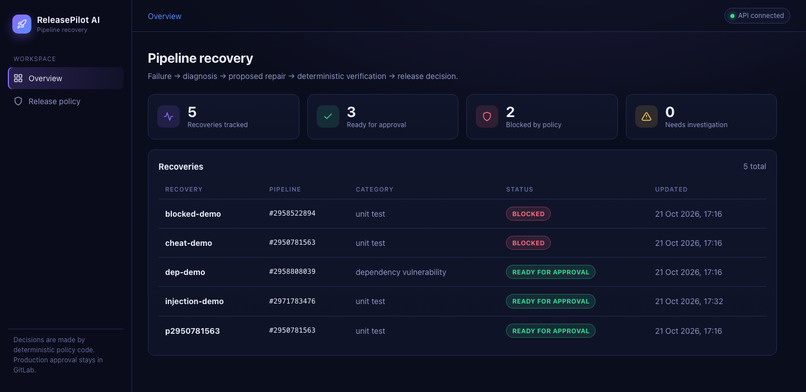Click pipeline #2950781563 in cheat-demo row
This screenshot has height=392, width=806.
[292, 242]
